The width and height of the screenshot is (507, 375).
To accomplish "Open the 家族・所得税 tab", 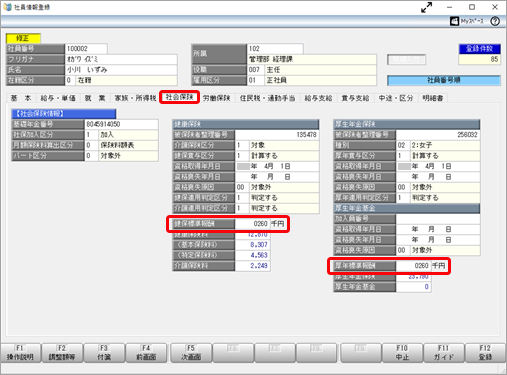I will pos(135,98).
